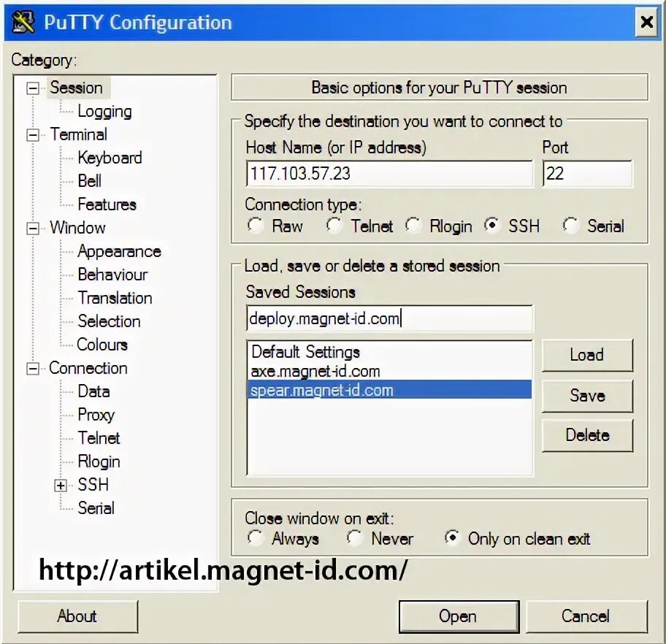Open Data settings under Connection
The image size is (666, 644).
(94, 391)
